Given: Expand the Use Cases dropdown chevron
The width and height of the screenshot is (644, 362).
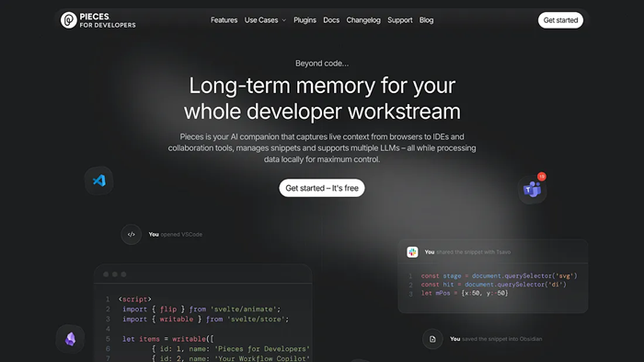Looking at the screenshot, I should (x=283, y=20).
